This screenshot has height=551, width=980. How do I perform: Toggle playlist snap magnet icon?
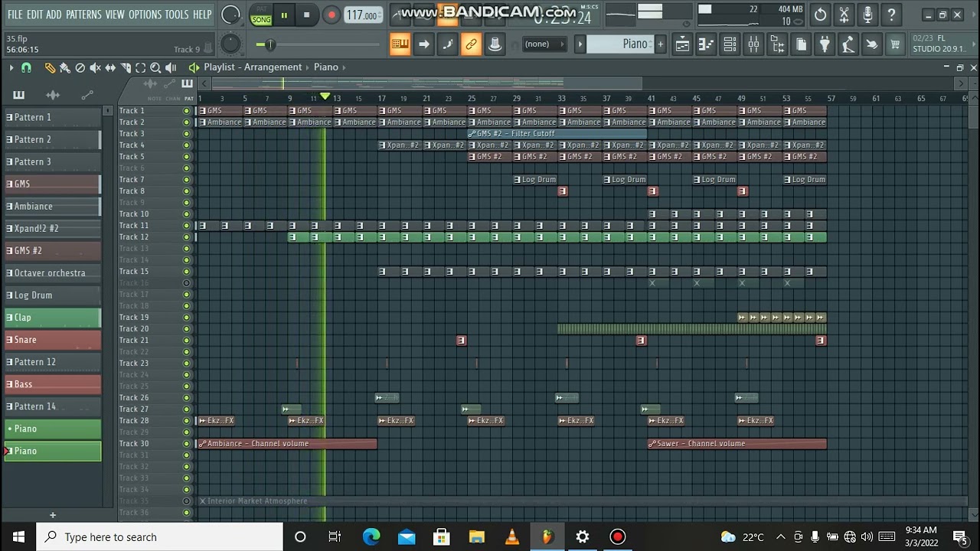(x=26, y=68)
